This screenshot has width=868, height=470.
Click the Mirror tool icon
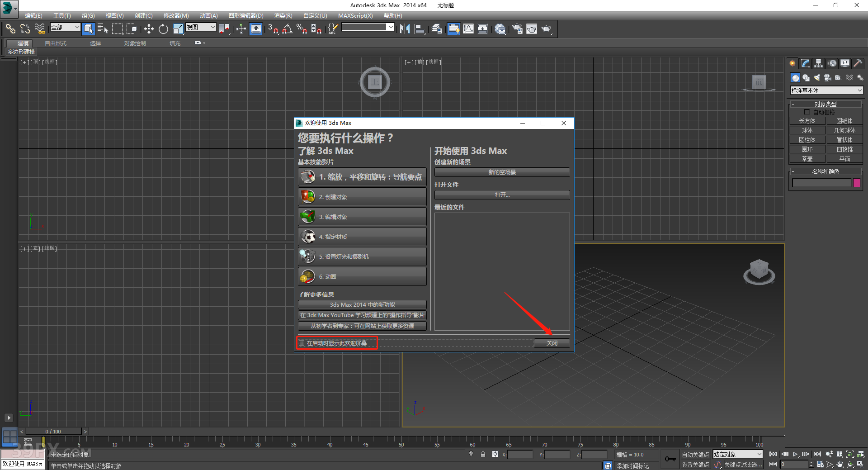pos(405,29)
